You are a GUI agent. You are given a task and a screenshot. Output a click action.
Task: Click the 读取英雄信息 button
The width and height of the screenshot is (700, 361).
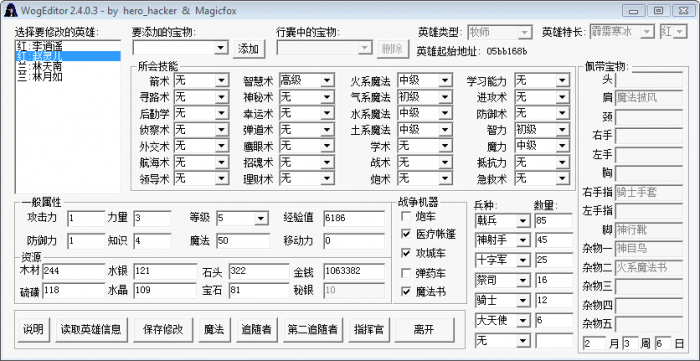[91, 330]
